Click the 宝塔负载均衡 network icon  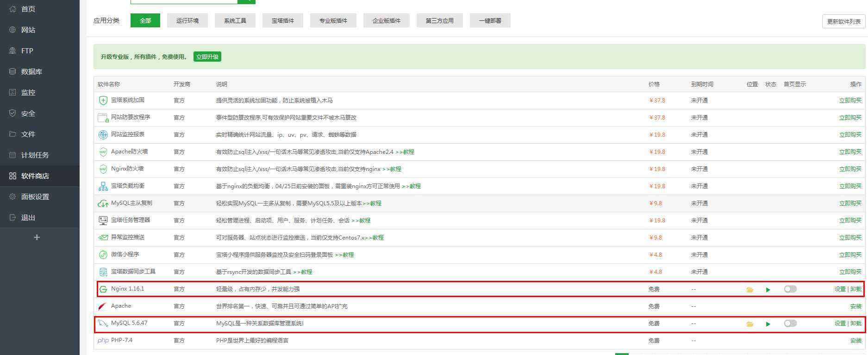103,186
